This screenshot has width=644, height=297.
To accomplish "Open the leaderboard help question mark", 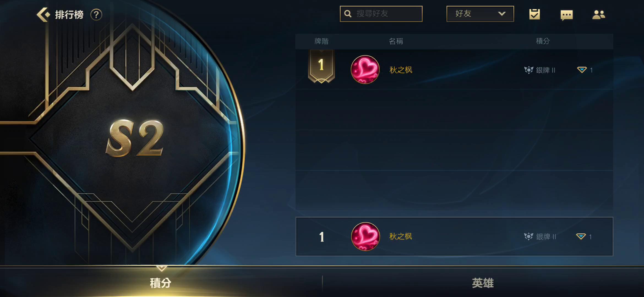I will coord(96,15).
